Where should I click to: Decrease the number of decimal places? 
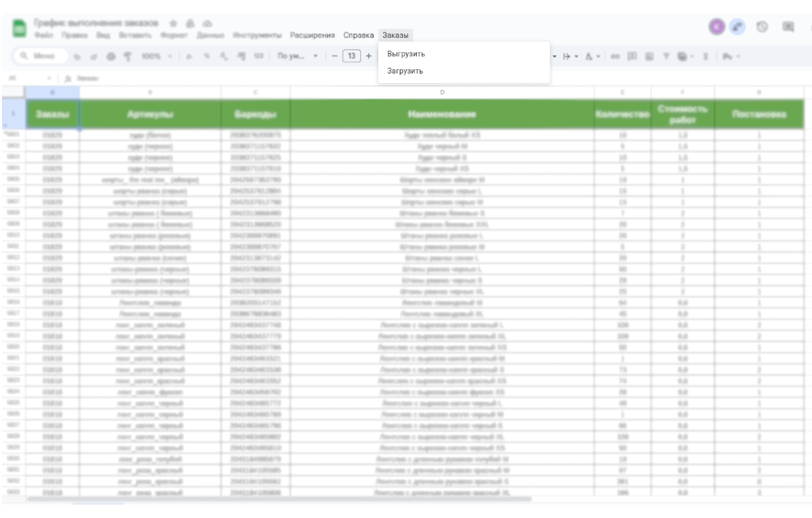pyautogui.click(x=223, y=56)
